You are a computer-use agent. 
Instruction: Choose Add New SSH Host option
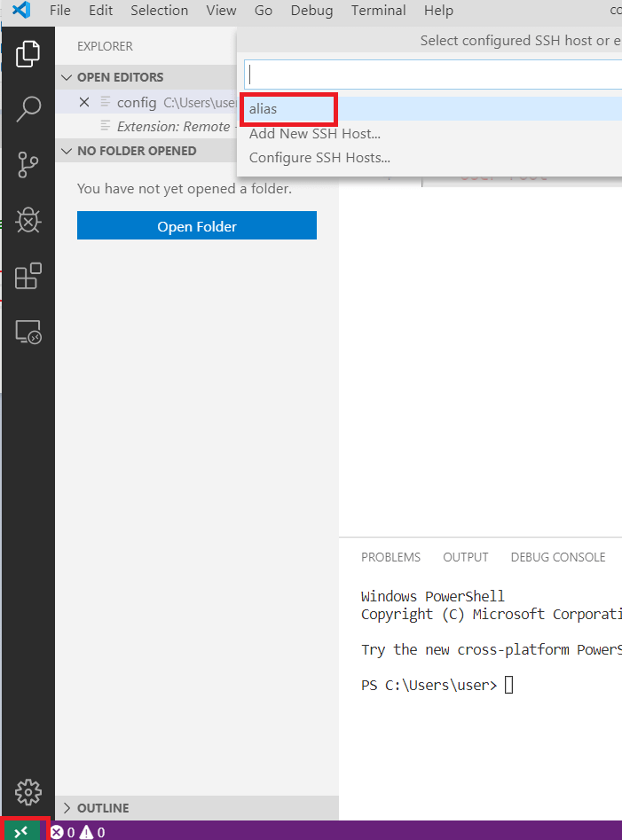(429, 133)
